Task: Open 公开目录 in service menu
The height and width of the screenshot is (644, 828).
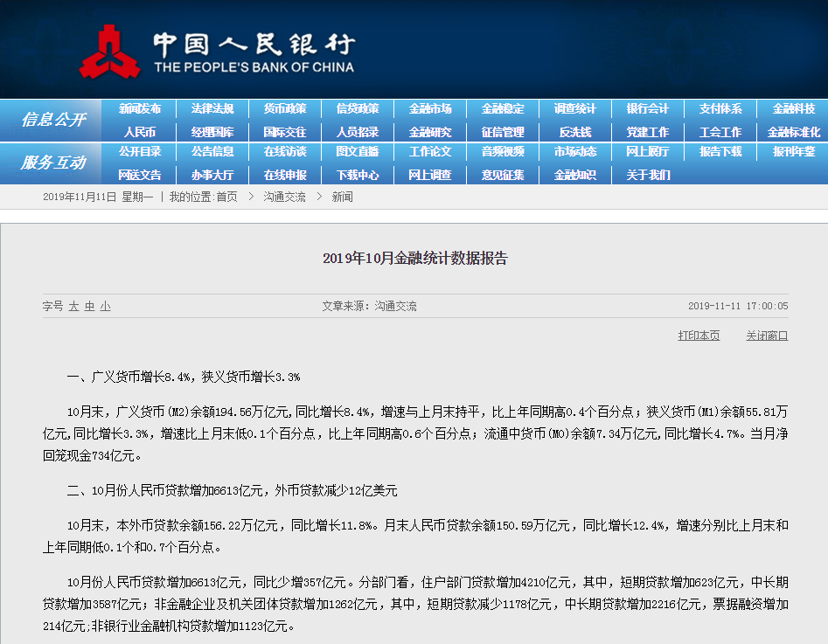Action: click(x=139, y=151)
